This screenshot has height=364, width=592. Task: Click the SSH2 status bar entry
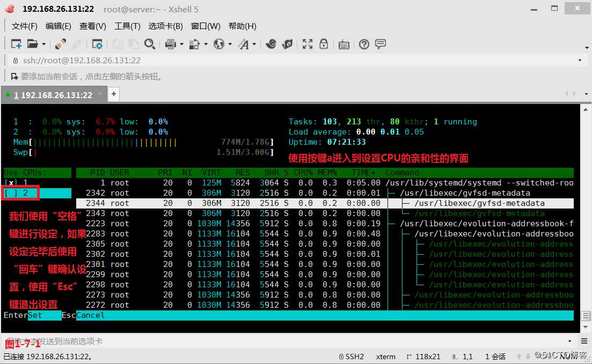tap(352, 356)
